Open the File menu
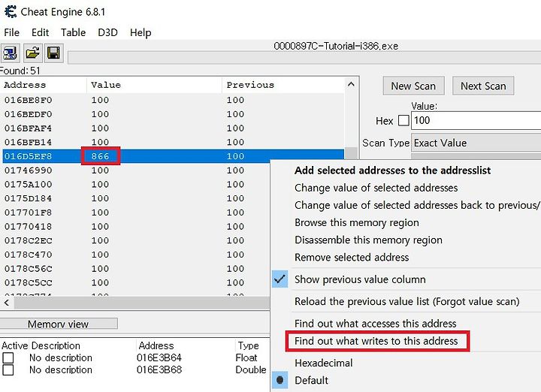541x392 pixels. click(12, 32)
